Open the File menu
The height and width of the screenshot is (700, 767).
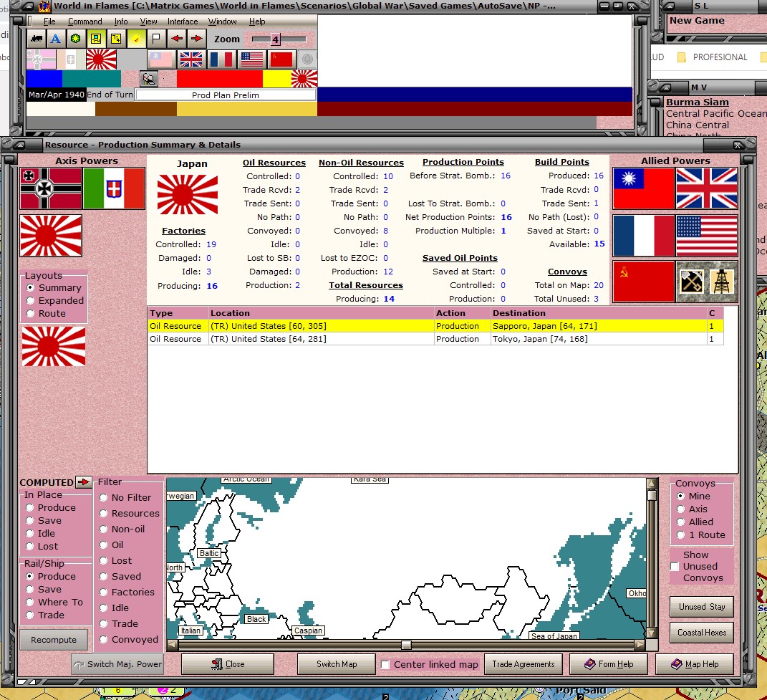(49, 21)
